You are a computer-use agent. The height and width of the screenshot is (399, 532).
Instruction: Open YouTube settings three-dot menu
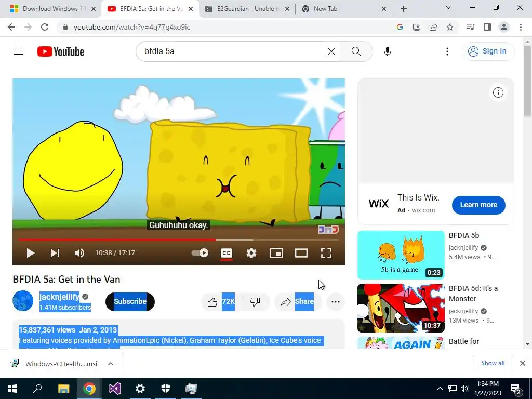(447, 51)
